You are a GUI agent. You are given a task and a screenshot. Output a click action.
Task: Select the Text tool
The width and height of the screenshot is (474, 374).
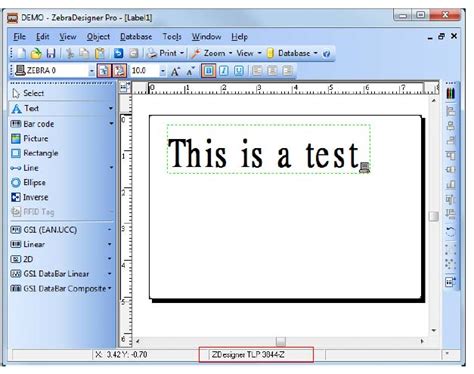click(62, 109)
